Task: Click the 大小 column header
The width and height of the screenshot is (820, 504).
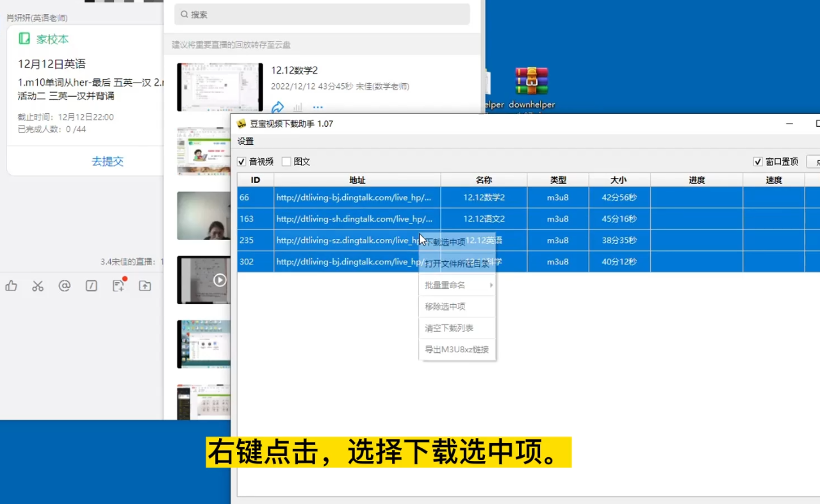Action: (619, 180)
